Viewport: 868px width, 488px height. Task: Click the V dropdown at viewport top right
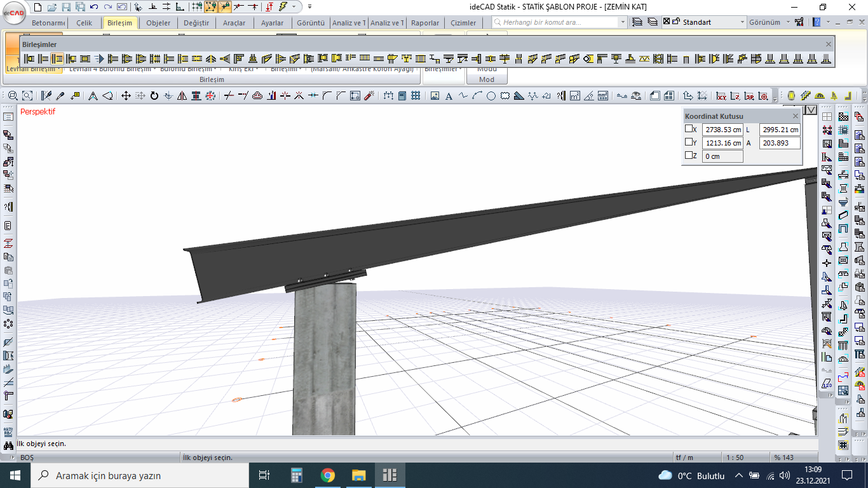coord(811,110)
